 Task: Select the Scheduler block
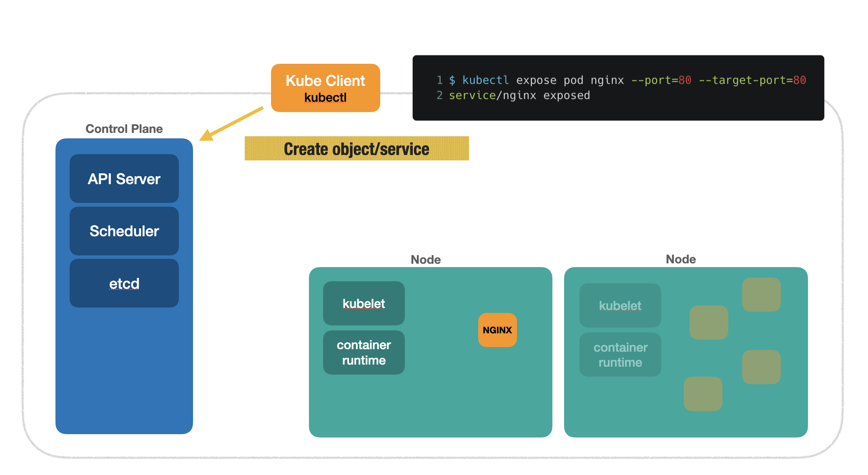(124, 231)
